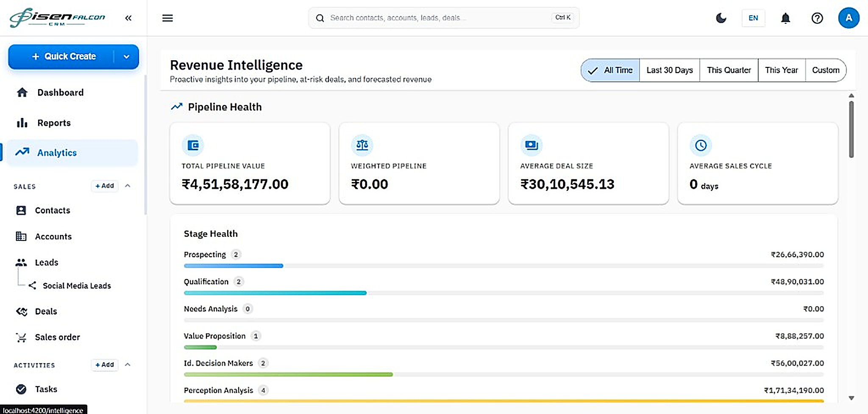Screen dimensions: 868x414
Task: Click the Reports bar chart icon
Action: (x=22, y=123)
